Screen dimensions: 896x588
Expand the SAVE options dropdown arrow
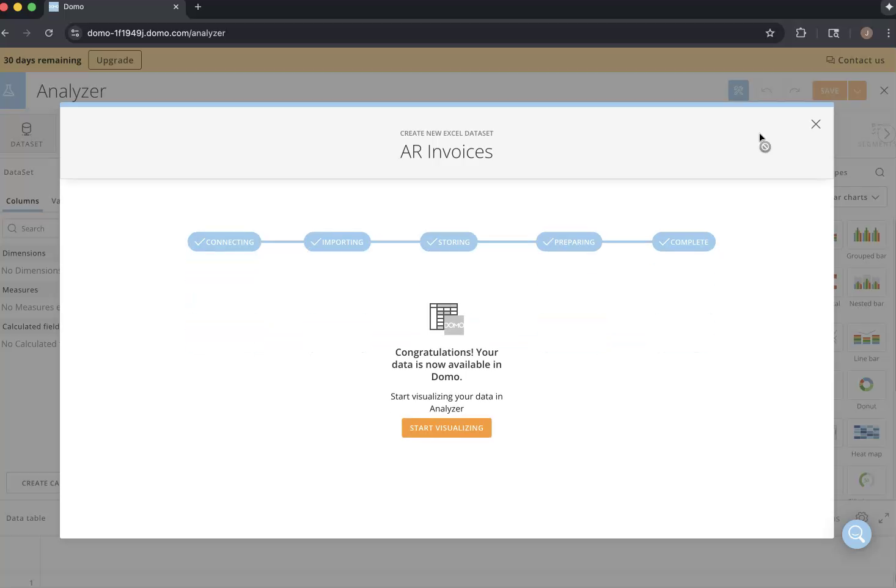click(857, 90)
